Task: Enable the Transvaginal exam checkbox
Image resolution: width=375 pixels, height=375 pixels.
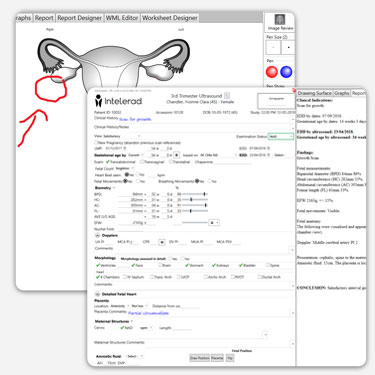Action: click(x=142, y=162)
